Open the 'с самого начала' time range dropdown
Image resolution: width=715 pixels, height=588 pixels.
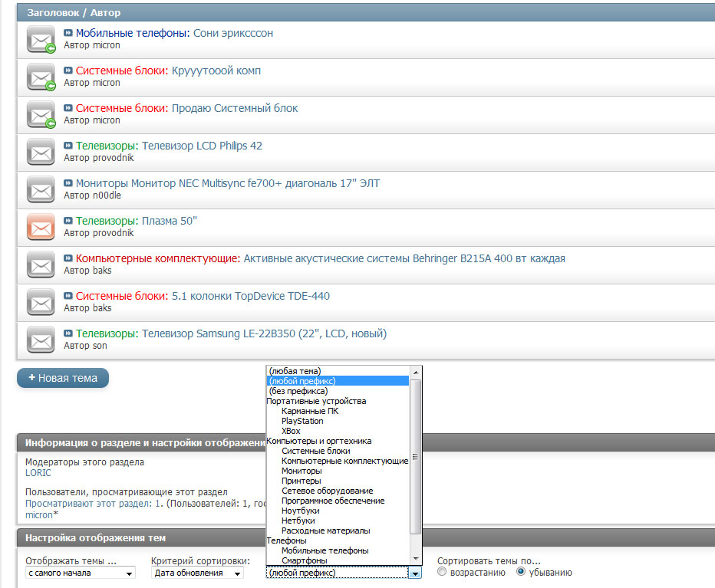click(80, 573)
